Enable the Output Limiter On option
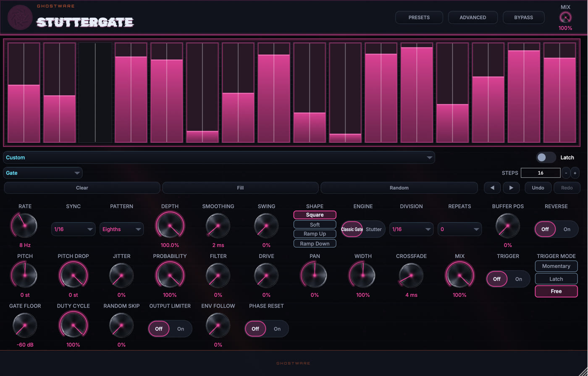 [181, 329]
